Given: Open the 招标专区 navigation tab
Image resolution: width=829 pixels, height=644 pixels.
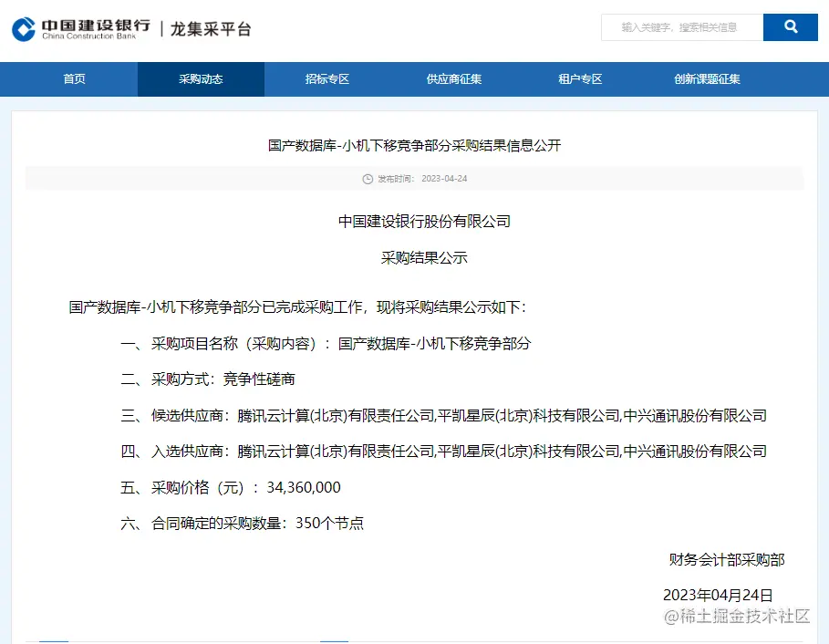Looking at the screenshot, I should coord(327,79).
